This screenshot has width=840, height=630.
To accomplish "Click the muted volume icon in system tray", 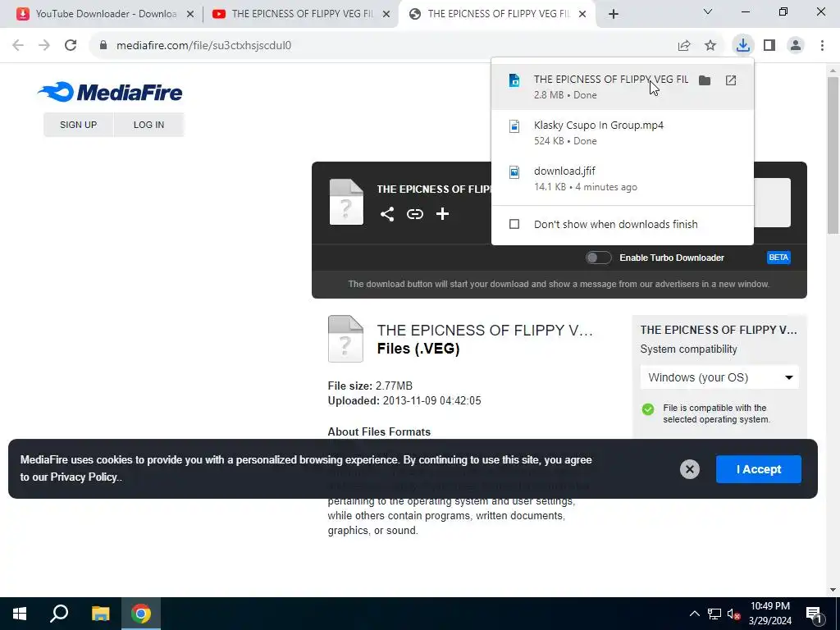I will 734,614.
